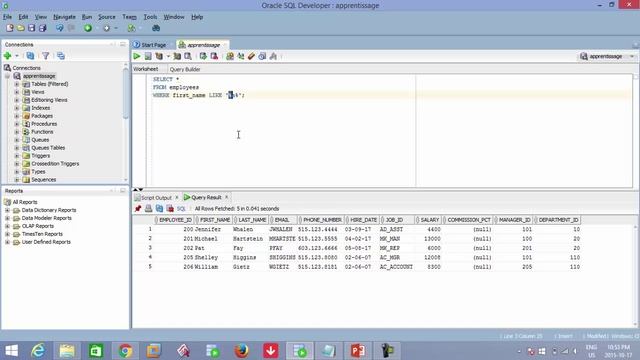Click the clock in the system tray

pyautogui.click(x=618, y=351)
